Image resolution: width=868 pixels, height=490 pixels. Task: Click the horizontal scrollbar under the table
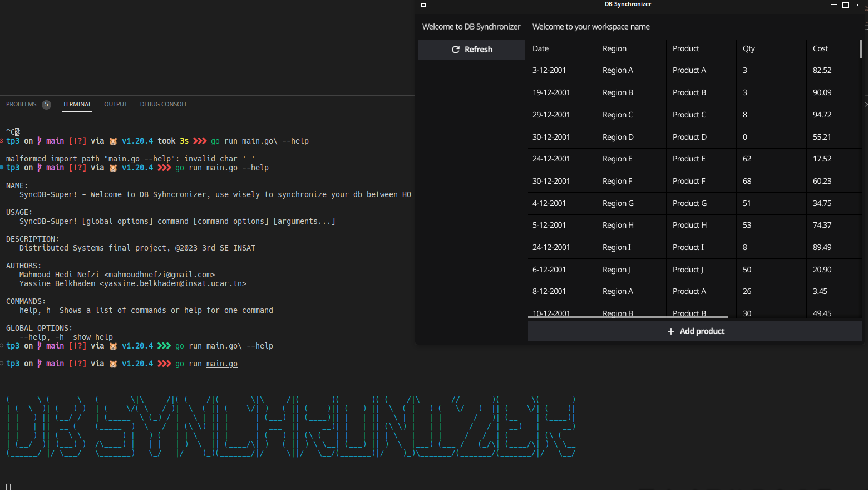[x=628, y=317]
